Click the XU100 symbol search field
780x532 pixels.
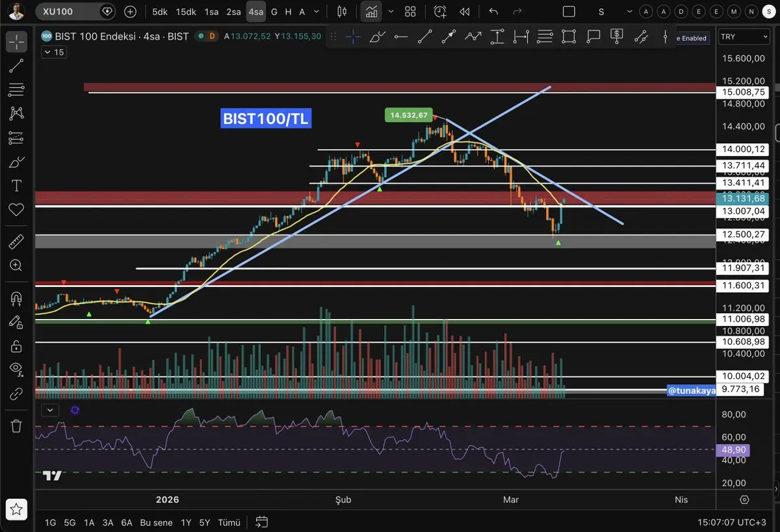[75, 11]
